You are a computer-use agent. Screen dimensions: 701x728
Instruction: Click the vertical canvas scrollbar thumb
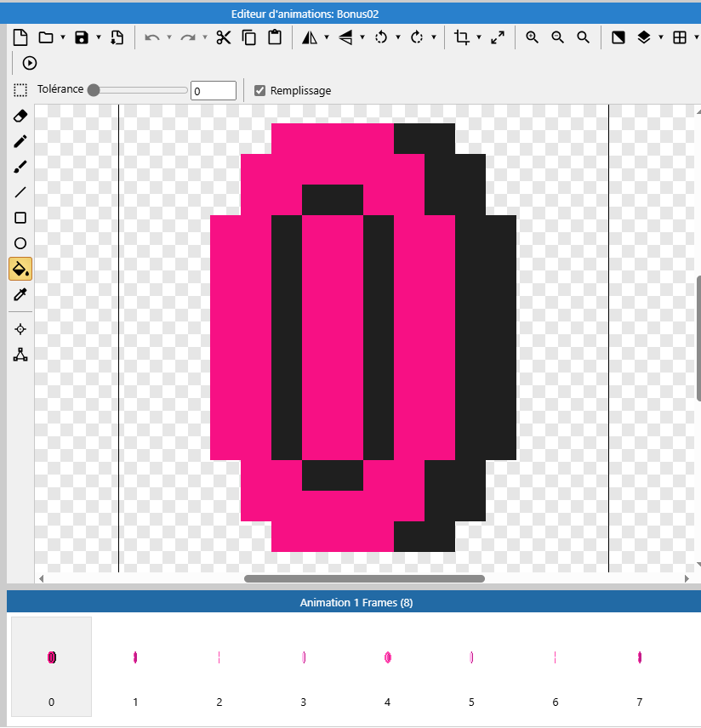[698, 338]
